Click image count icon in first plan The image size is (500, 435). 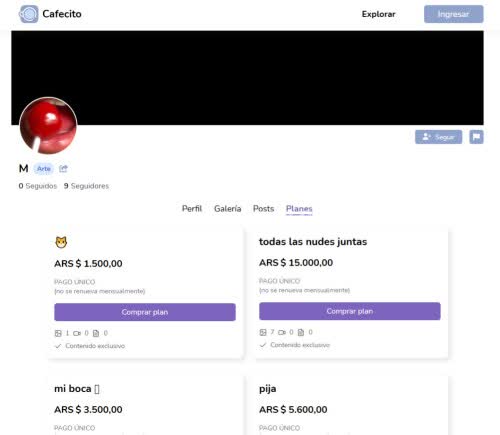click(58, 333)
